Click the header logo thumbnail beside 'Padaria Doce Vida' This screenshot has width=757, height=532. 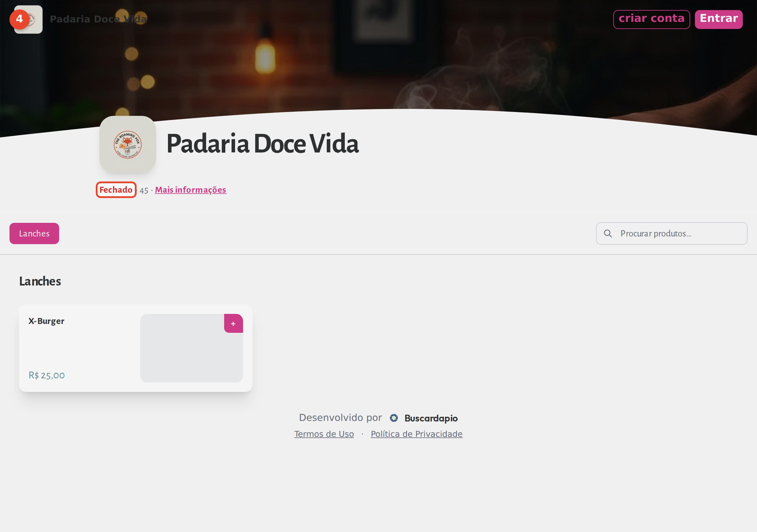tap(28, 20)
